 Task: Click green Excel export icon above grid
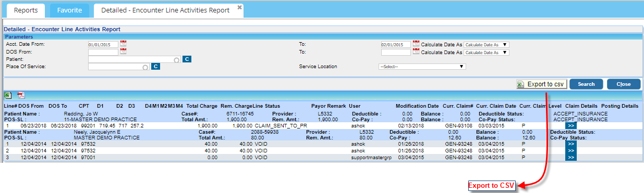coord(8,95)
